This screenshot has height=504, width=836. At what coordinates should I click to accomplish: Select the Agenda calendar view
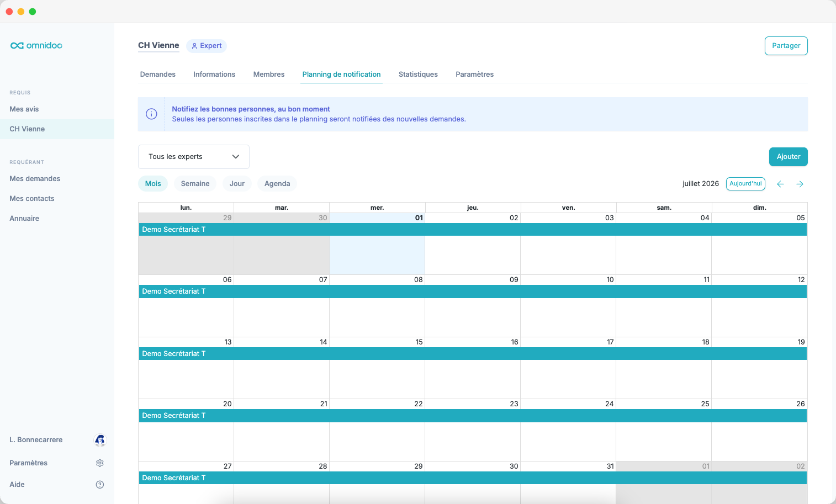(x=277, y=184)
